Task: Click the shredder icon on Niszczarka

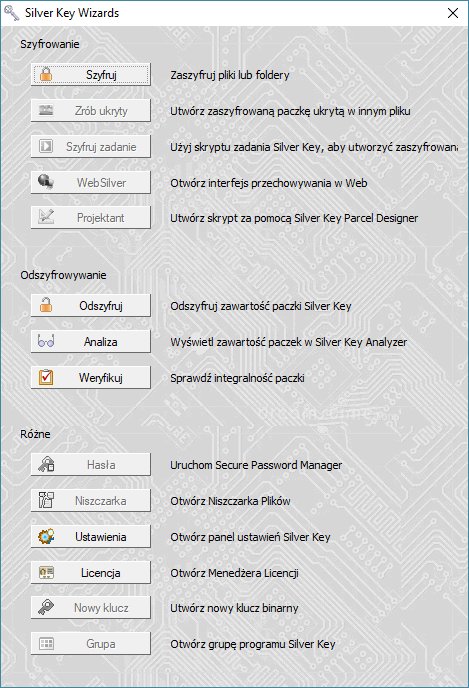Action: point(46,500)
